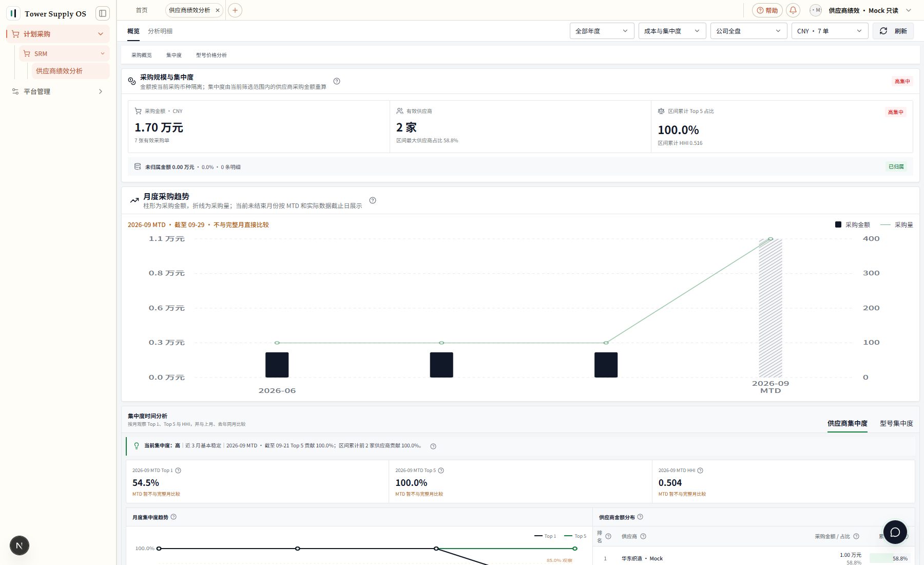Viewport: 924px width, 565px height.
Task: Click help icon beside 排名 column header
Action: [608, 536]
